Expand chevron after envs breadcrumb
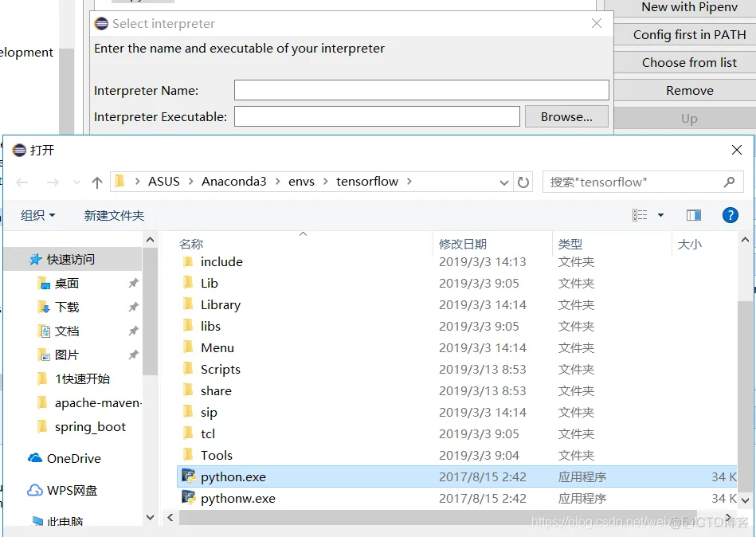Image resolution: width=756 pixels, height=537 pixels. tap(326, 182)
